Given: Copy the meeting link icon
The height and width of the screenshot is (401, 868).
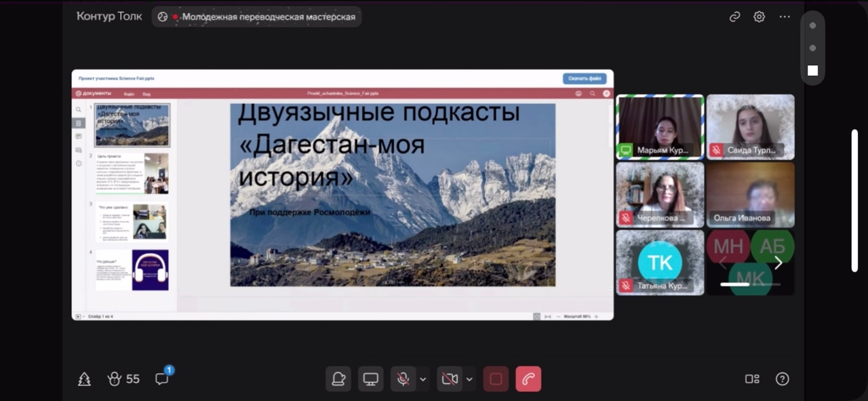Looking at the screenshot, I should (x=734, y=17).
